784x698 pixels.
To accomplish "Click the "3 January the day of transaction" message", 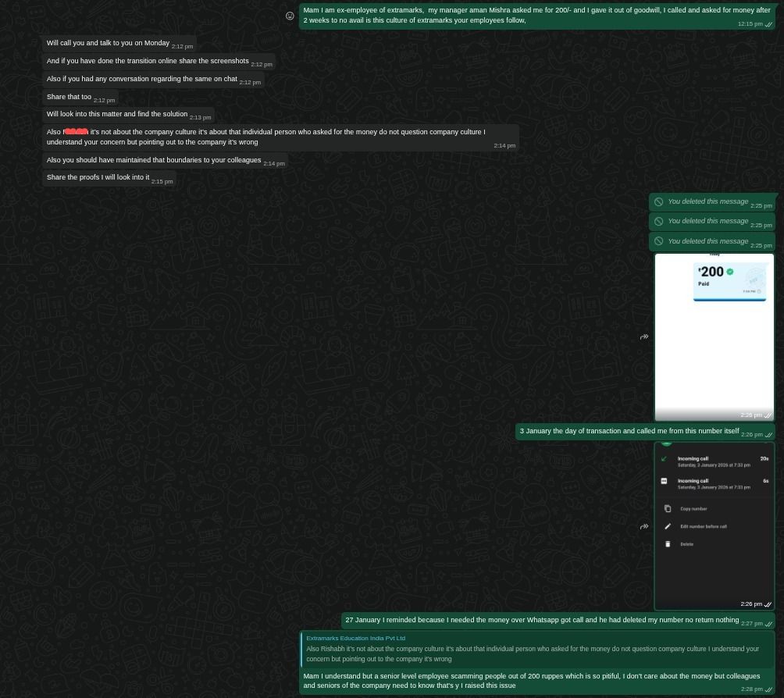I will coord(629,431).
